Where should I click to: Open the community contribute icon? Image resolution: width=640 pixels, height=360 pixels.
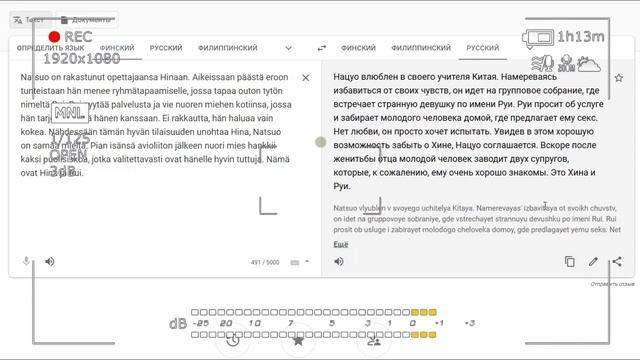pyautogui.click(x=374, y=340)
